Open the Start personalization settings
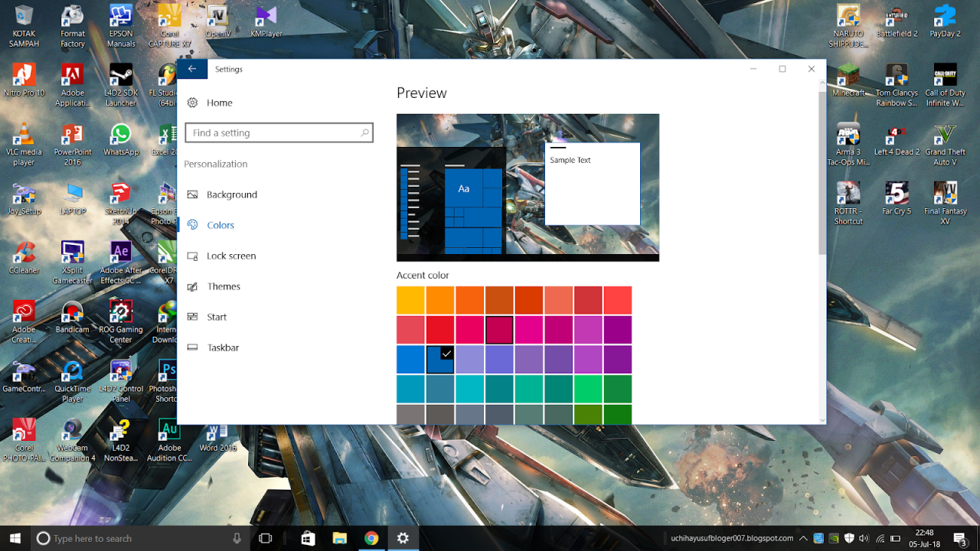980x551 pixels. 216,317
